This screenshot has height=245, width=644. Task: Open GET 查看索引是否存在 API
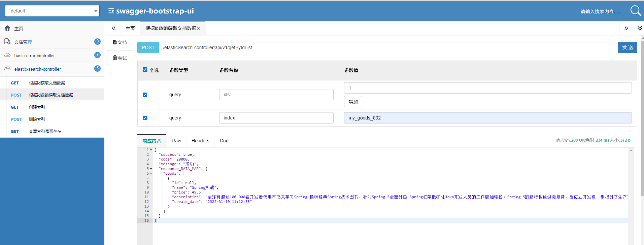52,131
